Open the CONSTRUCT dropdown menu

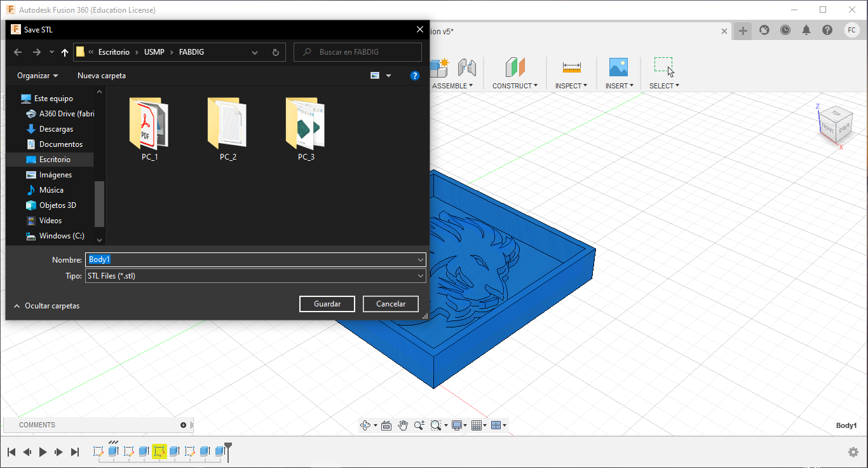coord(515,86)
